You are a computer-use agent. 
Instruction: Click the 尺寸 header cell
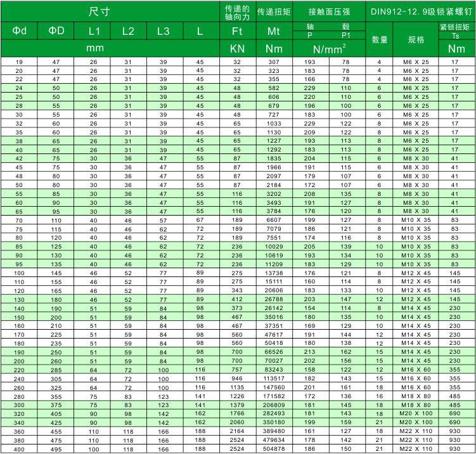(110, 11)
